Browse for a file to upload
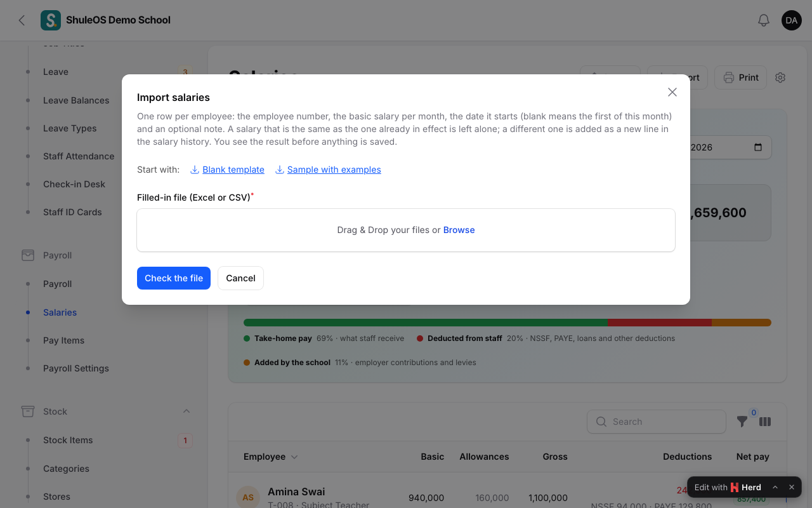 459,230
